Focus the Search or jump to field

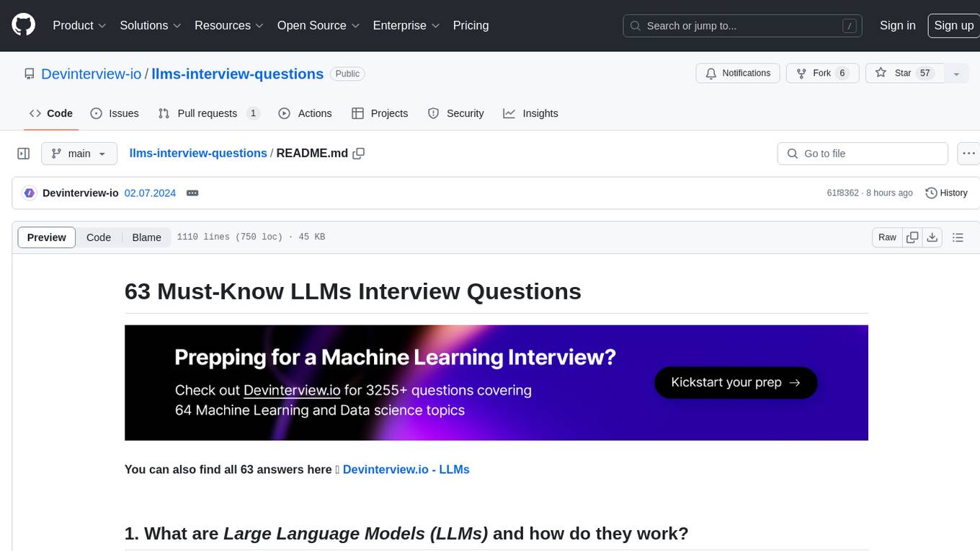tap(743, 26)
